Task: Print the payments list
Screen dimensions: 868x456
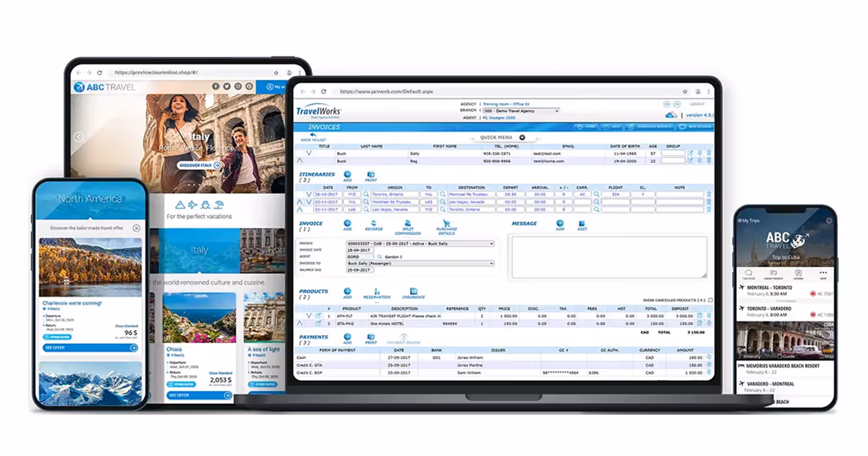Action: [x=371, y=338]
